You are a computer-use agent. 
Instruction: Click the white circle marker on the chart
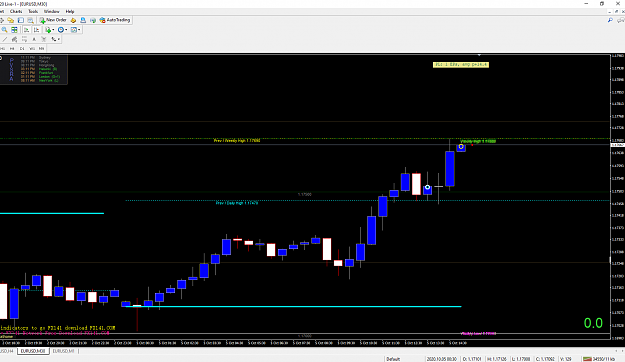point(427,187)
